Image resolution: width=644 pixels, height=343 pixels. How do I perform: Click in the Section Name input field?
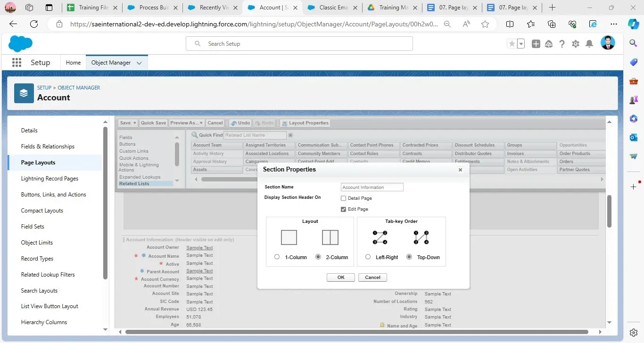[372, 188]
